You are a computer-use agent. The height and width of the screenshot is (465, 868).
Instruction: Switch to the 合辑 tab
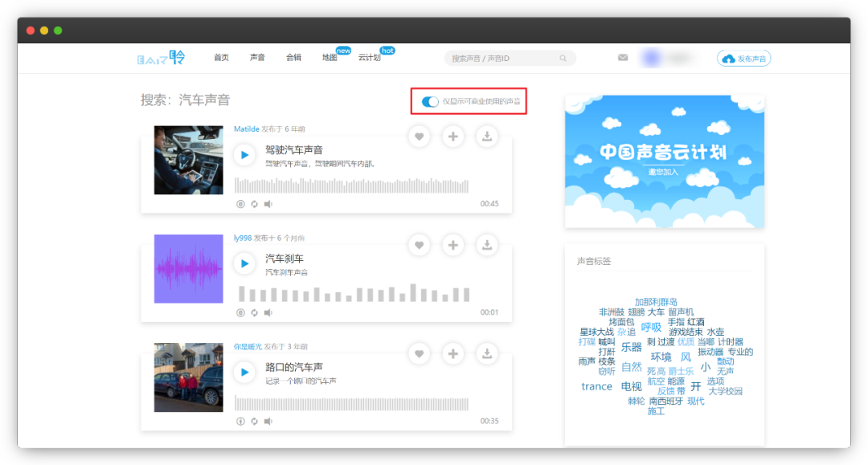293,58
